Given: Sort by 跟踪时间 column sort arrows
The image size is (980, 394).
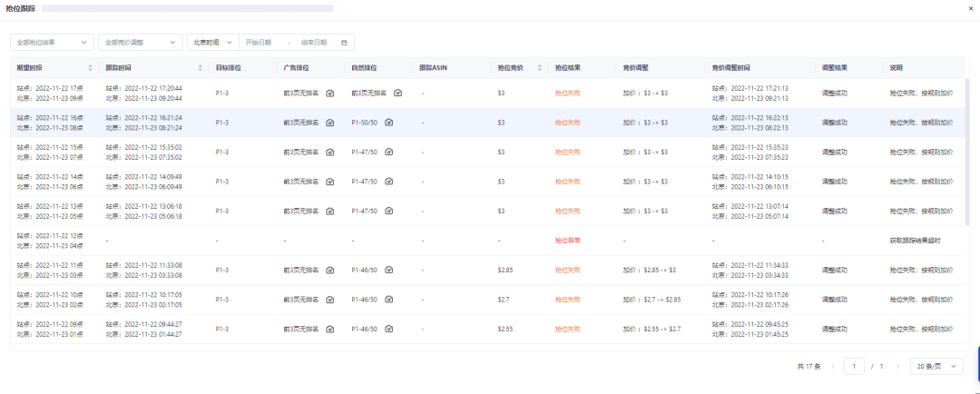Looking at the screenshot, I should pyautogui.click(x=201, y=68).
